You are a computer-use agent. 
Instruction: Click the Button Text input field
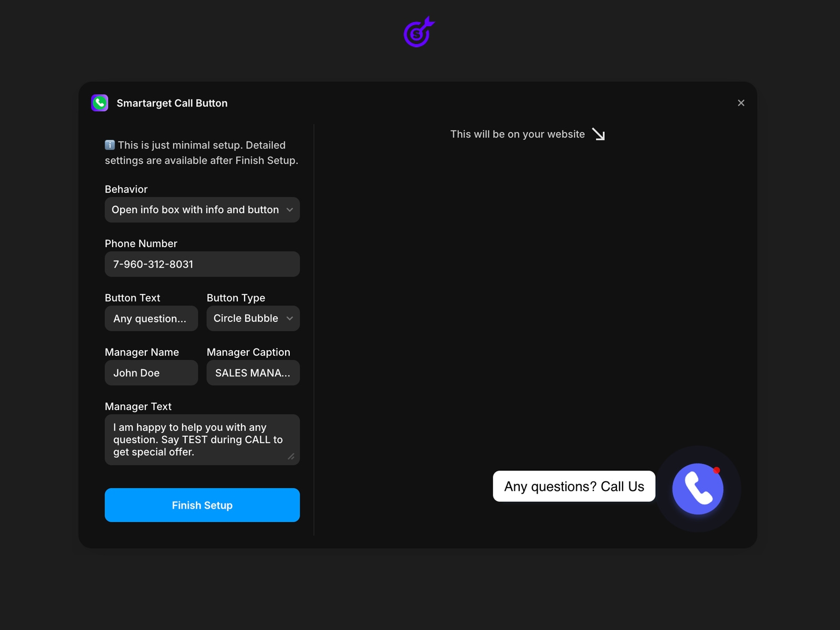click(x=151, y=319)
